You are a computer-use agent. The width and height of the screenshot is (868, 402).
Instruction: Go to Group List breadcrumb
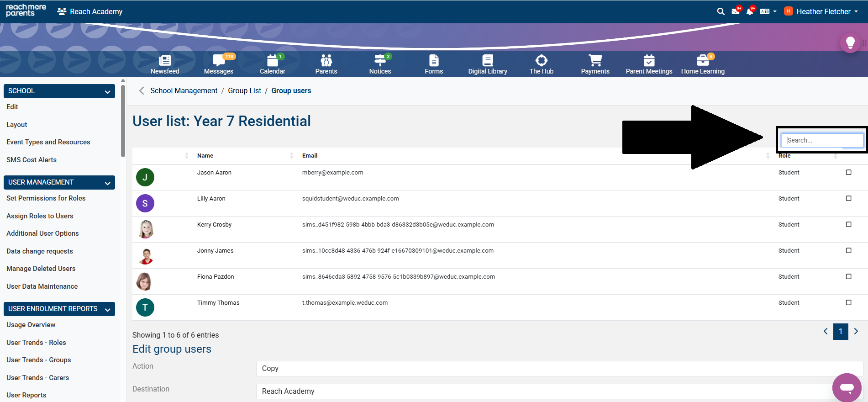[x=244, y=90]
